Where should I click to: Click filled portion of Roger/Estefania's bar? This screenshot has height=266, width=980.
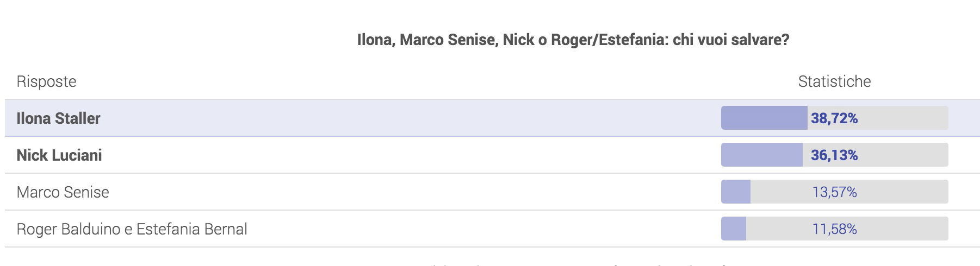(x=734, y=229)
